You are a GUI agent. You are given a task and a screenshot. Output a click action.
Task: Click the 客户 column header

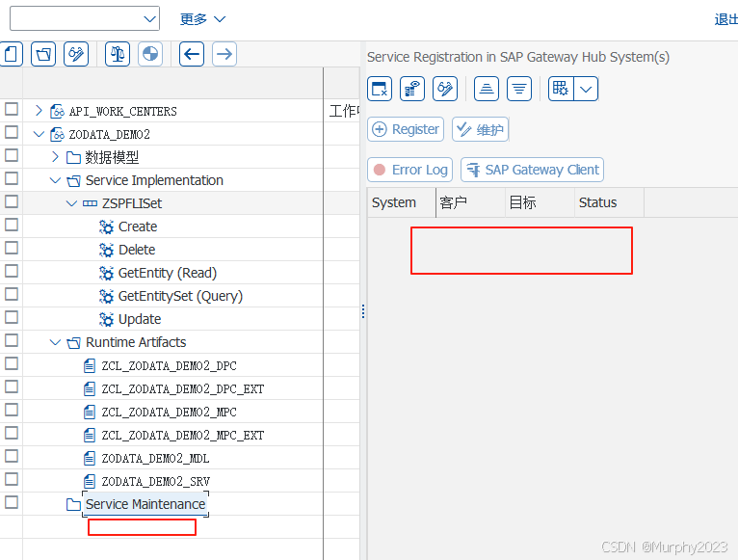(471, 202)
